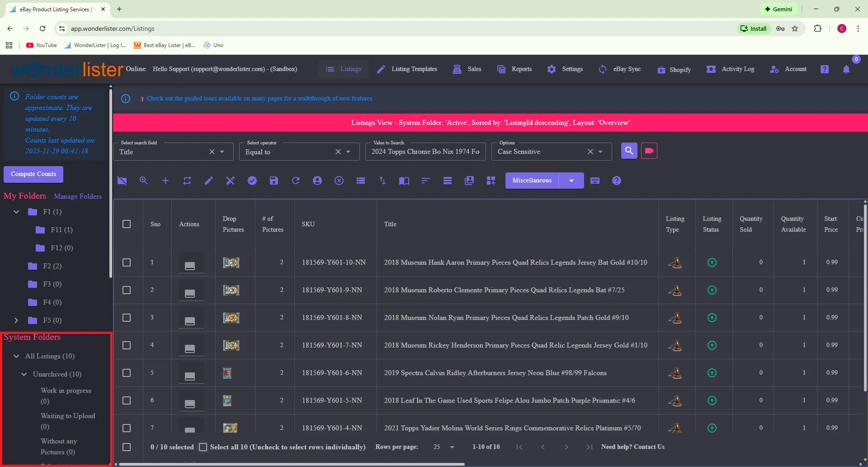Tick the Select all 10 checkbox
Image resolution: width=868 pixels, height=467 pixels.
click(203, 447)
